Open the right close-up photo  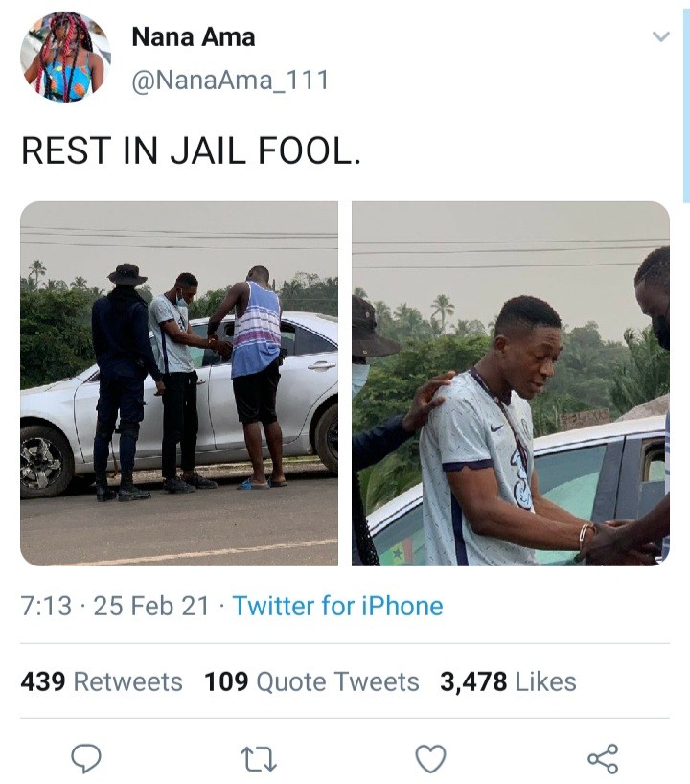tap(511, 383)
